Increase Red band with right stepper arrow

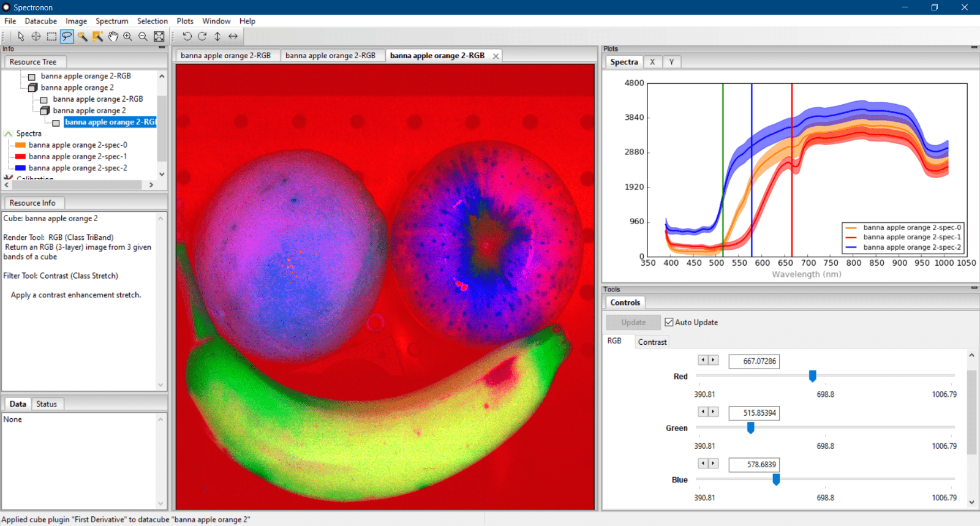[x=713, y=360]
